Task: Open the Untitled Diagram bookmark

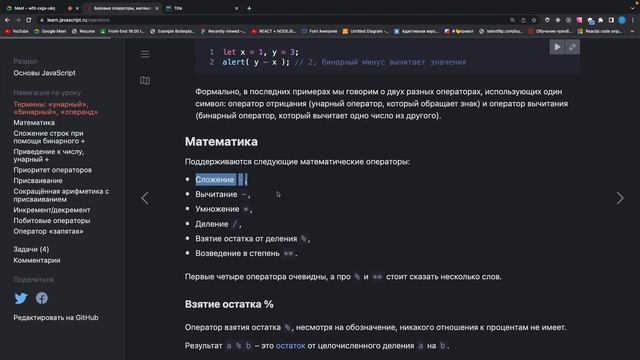Action: coord(365,31)
